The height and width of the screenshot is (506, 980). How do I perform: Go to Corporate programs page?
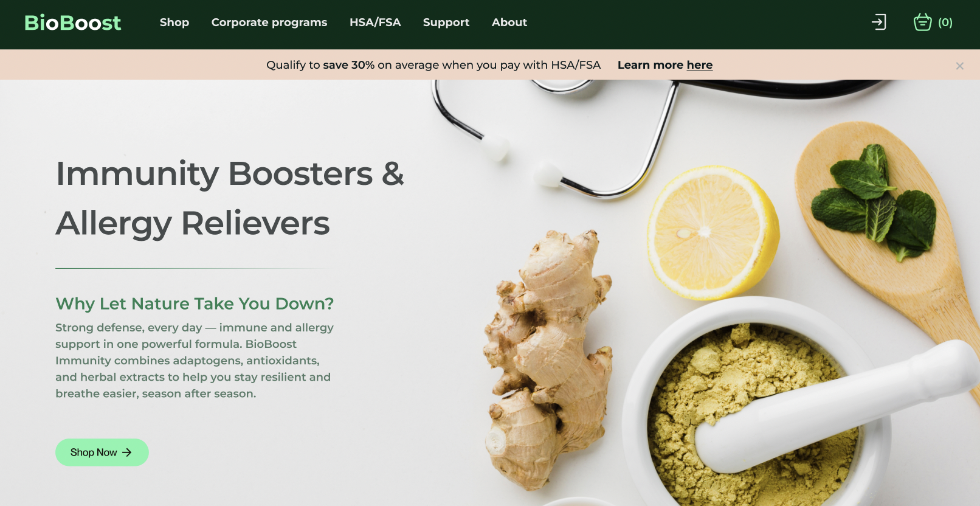pos(269,23)
